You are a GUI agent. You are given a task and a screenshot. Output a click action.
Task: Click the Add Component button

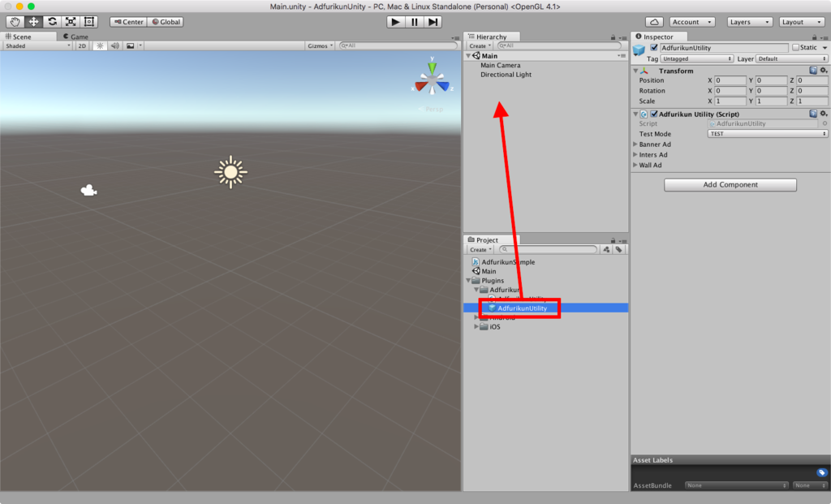[x=729, y=184]
